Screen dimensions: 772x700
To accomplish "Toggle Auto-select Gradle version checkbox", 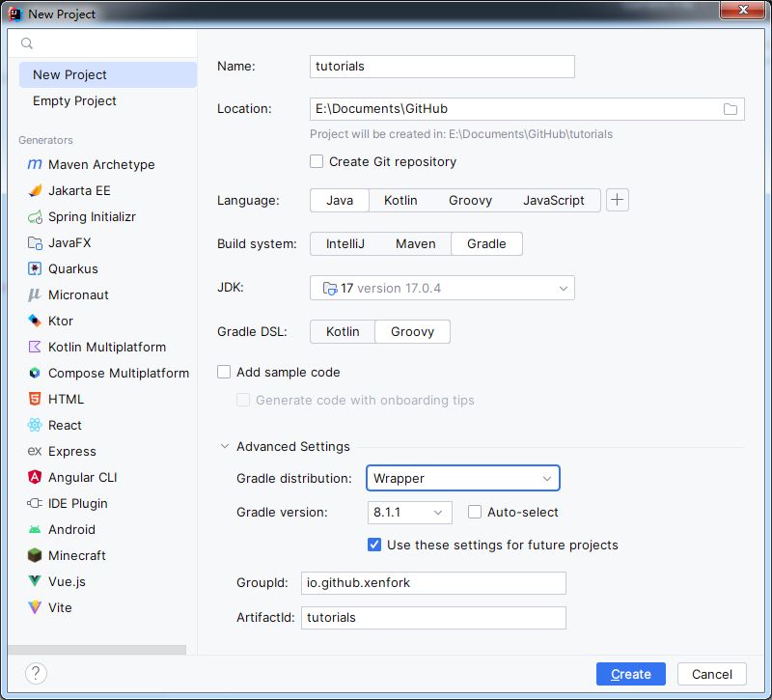I will [x=475, y=513].
